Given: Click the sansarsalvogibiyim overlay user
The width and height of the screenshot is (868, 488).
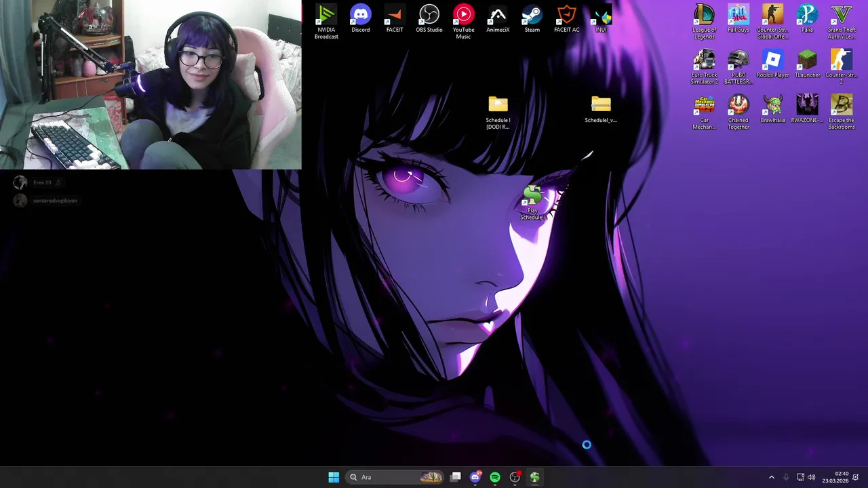Looking at the screenshot, I should (45, 201).
